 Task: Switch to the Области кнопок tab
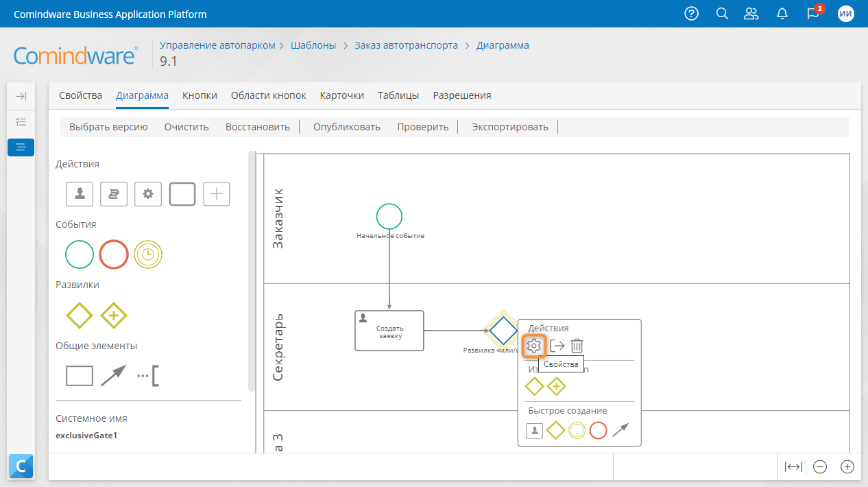click(x=269, y=95)
